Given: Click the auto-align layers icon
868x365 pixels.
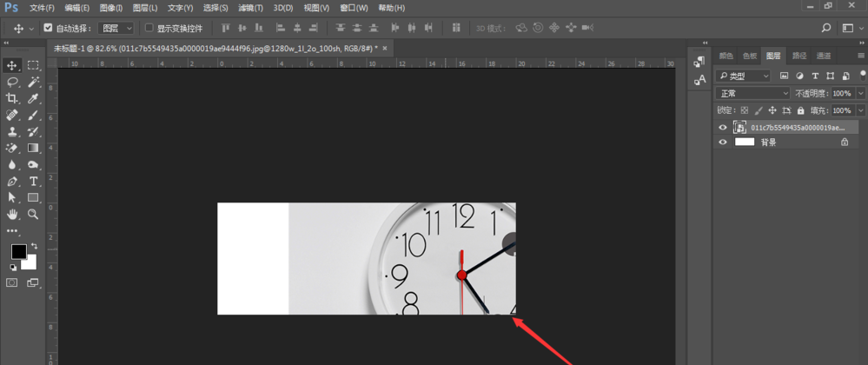Looking at the screenshot, I should [x=456, y=28].
